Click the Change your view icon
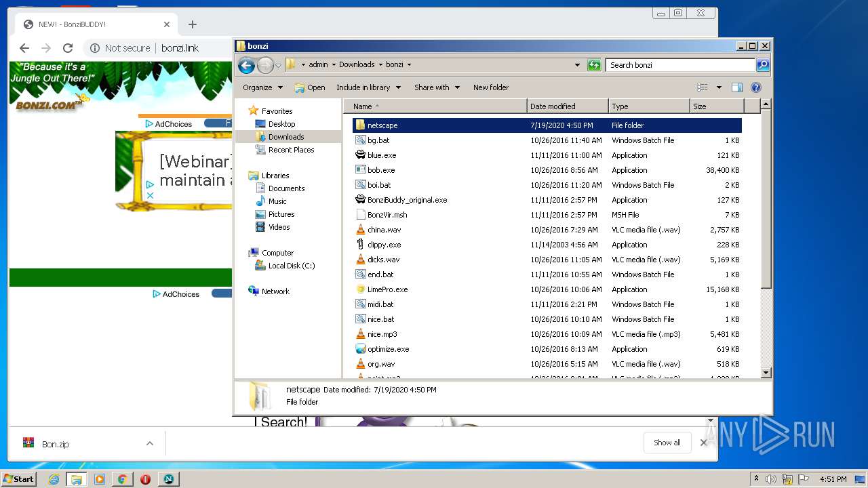 (703, 87)
